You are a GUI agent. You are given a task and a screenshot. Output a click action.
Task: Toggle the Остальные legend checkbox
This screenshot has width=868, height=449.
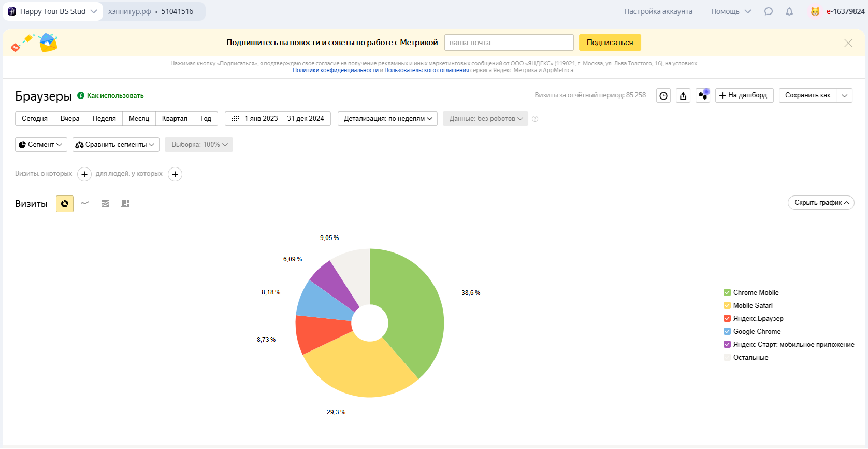tap(727, 357)
